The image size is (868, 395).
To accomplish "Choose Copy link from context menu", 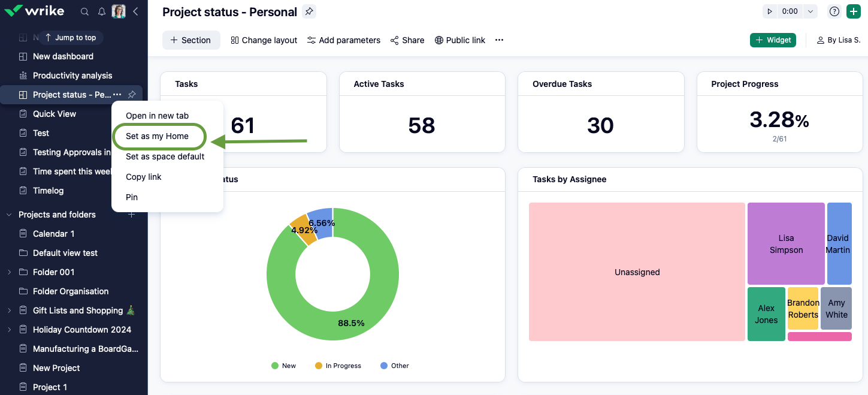I will [x=144, y=177].
